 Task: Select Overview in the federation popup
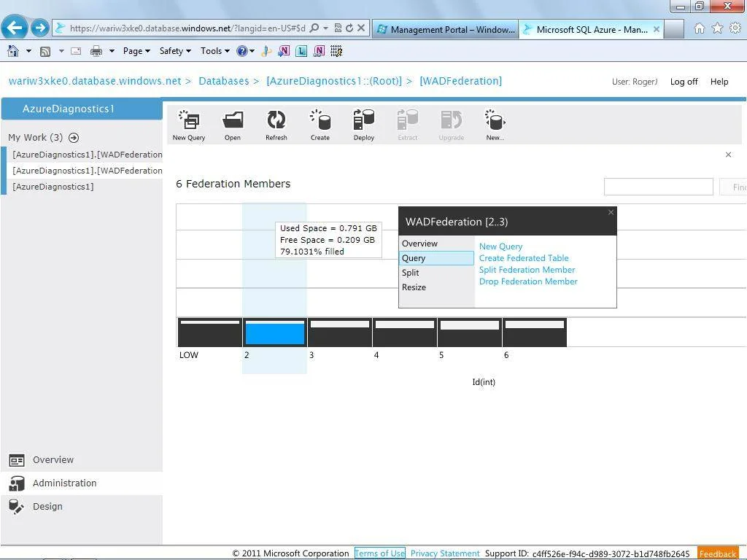437,244
